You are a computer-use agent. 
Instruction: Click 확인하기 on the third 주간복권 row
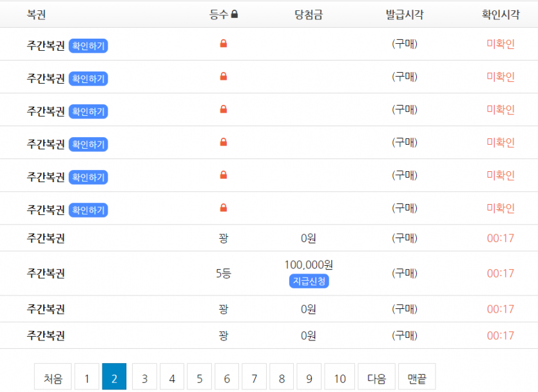click(x=88, y=112)
